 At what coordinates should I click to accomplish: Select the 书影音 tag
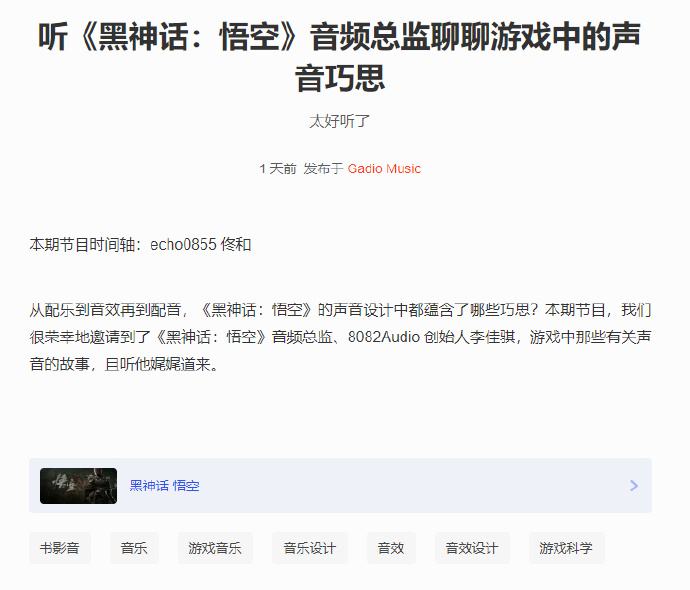click(x=60, y=548)
